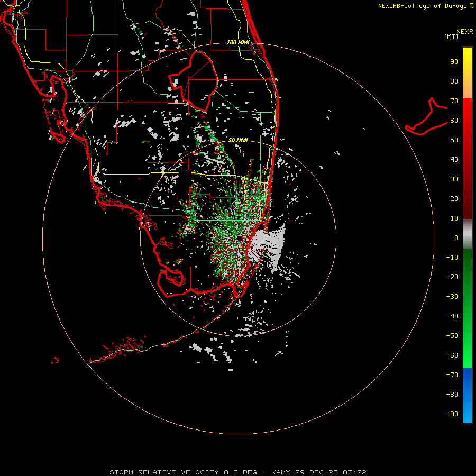
Task: Click the -90 scale value
Action: click(x=452, y=414)
